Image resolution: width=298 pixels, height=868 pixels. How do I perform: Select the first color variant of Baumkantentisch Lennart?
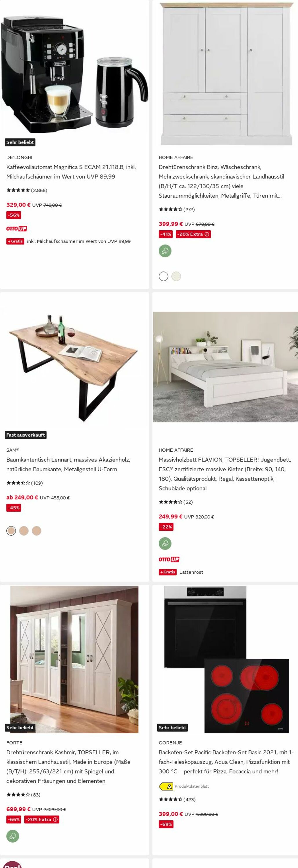pyautogui.click(x=11, y=531)
